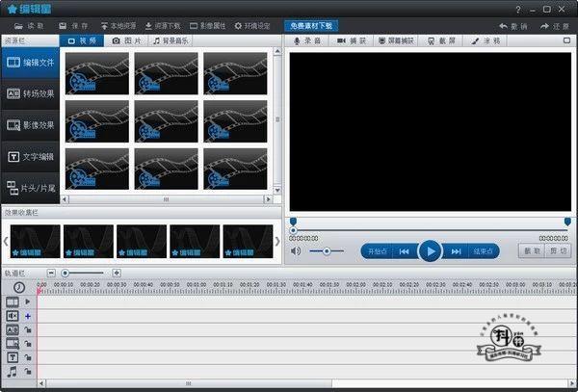Screen dimensions: 578x392
Task: Click the 剪切 cut button
Action: click(558, 251)
